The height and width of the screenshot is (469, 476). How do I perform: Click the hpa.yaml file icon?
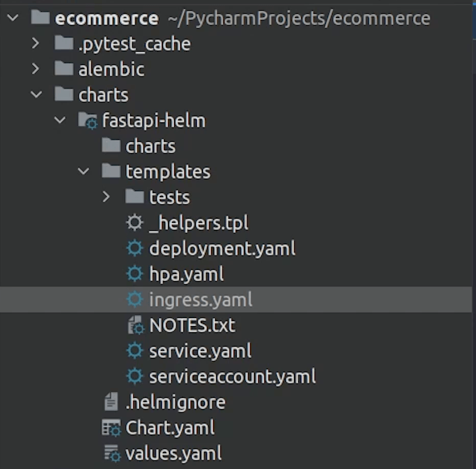pos(134,274)
